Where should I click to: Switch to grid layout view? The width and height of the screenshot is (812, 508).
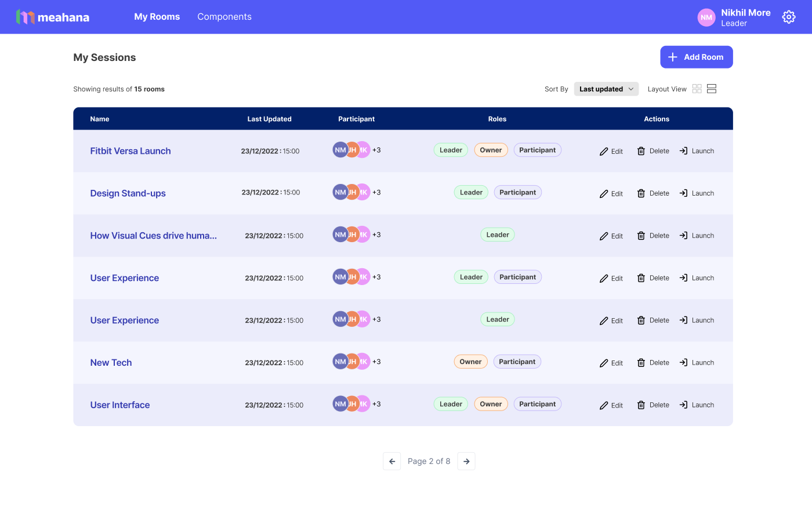pyautogui.click(x=697, y=89)
